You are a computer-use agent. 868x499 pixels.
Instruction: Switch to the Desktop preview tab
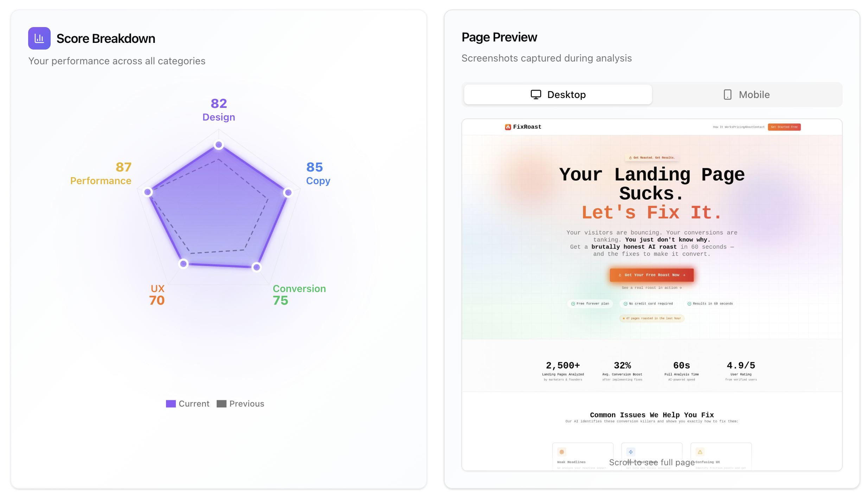coord(558,95)
